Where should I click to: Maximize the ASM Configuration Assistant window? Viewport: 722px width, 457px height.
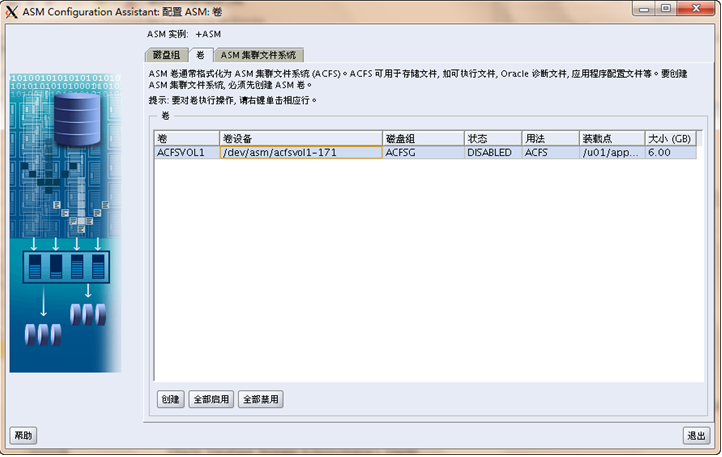click(666, 9)
